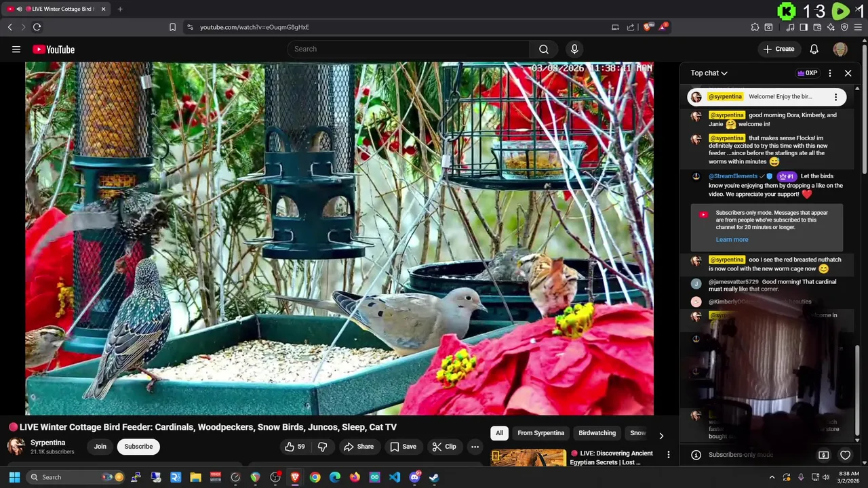
Task: Go back with the browser back arrow
Action: pyautogui.click(x=10, y=27)
